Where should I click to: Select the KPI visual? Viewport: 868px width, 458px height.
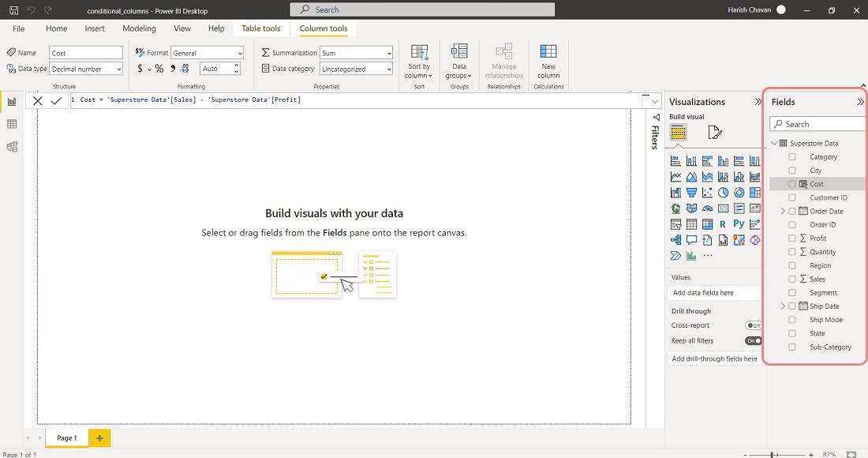tap(754, 208)
